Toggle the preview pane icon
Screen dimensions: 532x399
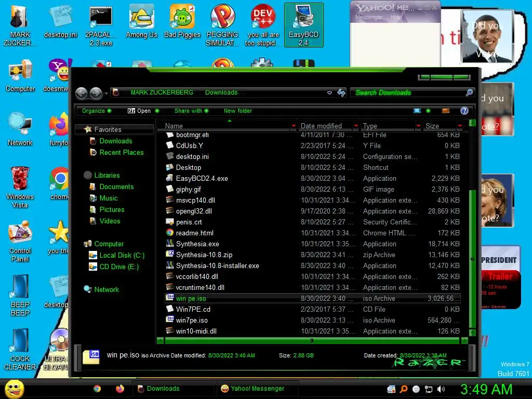(x=445, y=111)
